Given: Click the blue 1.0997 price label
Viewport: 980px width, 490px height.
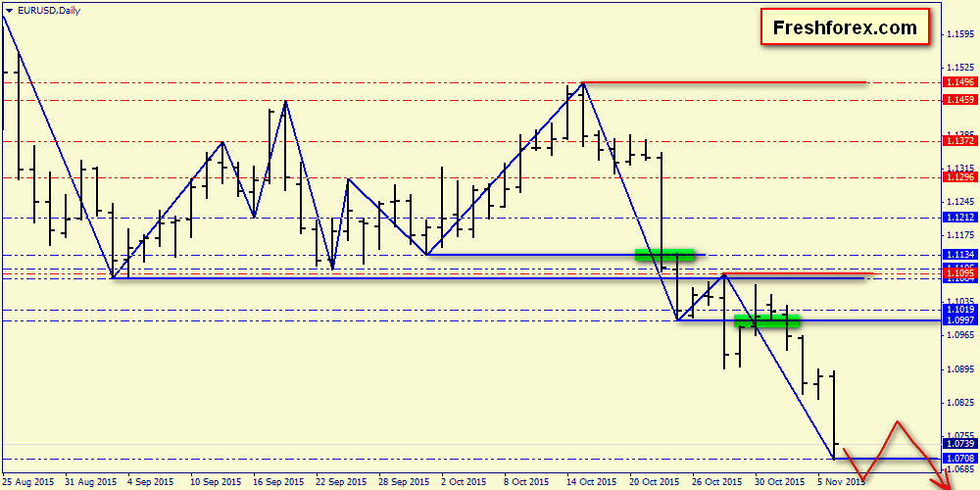Looking at the screenshot, I should 958,320.
